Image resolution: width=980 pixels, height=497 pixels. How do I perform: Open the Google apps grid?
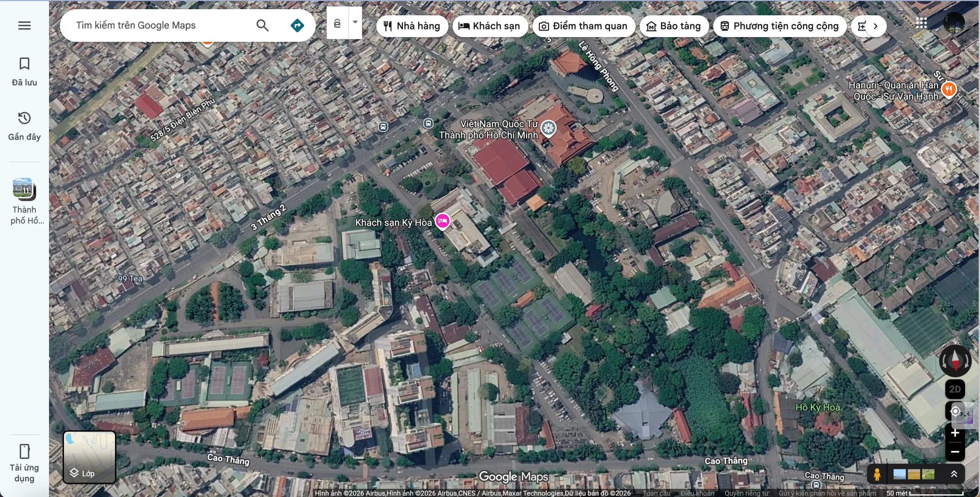(x=921, y=23)
